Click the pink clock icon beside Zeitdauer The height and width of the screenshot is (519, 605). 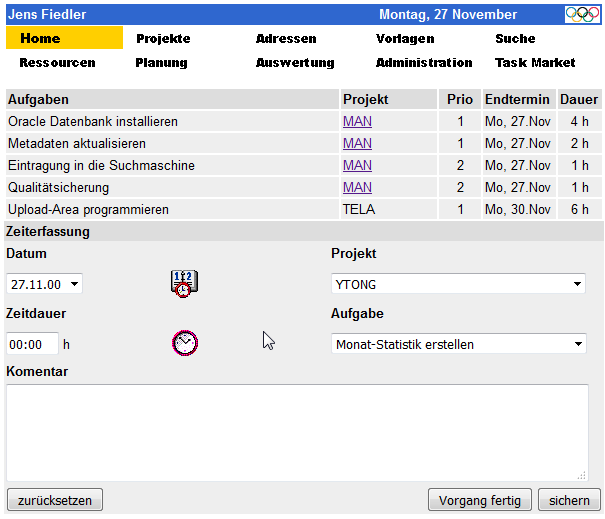pos(185,343)
